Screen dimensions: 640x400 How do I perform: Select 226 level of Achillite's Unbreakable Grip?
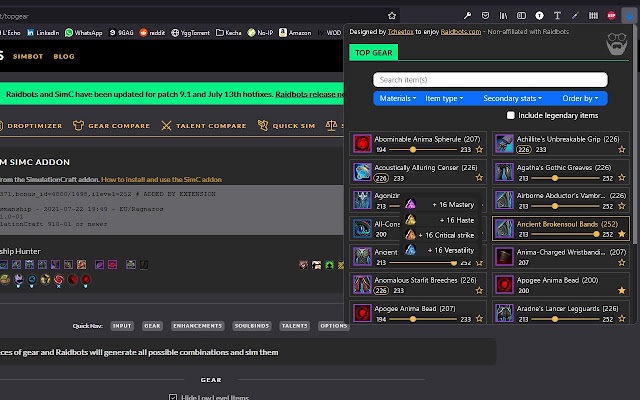click(x=524, y=150)
